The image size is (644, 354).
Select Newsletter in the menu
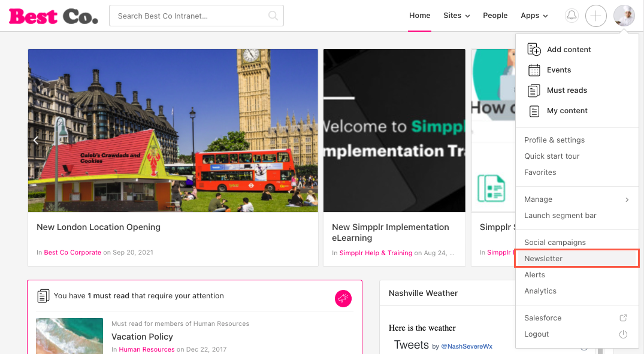(x=577, y=258)
